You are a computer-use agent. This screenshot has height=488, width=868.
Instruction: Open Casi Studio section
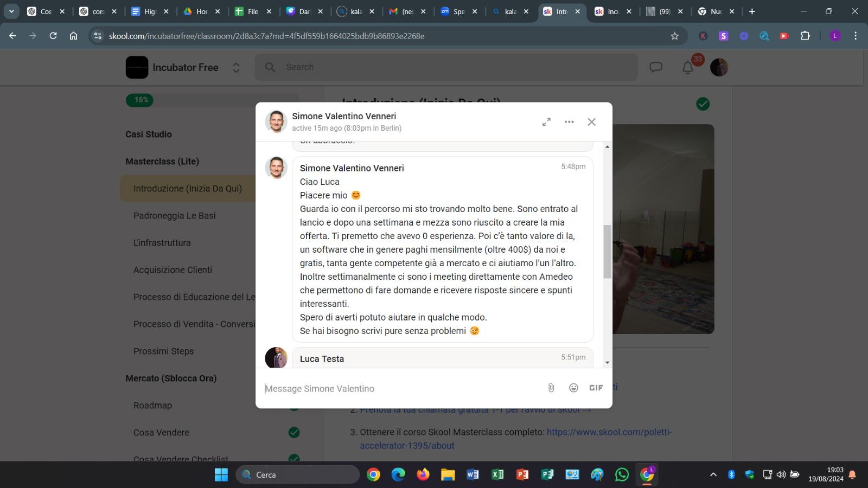tap(149, 134)
